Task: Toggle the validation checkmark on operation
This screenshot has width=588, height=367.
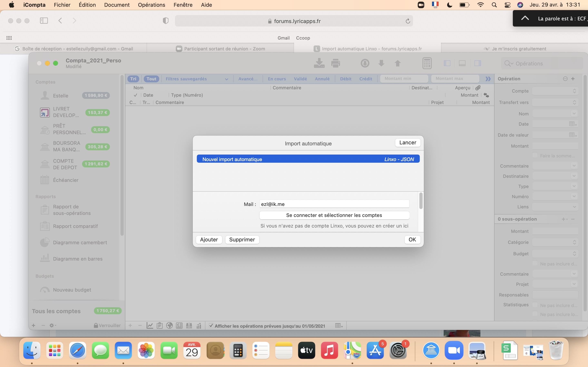Action: coord(135,95)
